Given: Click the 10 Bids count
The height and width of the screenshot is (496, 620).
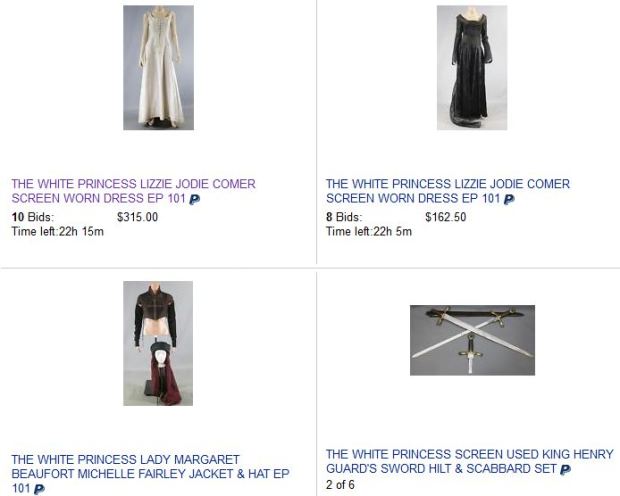Looking at the screenshot, I should point(33,217).
